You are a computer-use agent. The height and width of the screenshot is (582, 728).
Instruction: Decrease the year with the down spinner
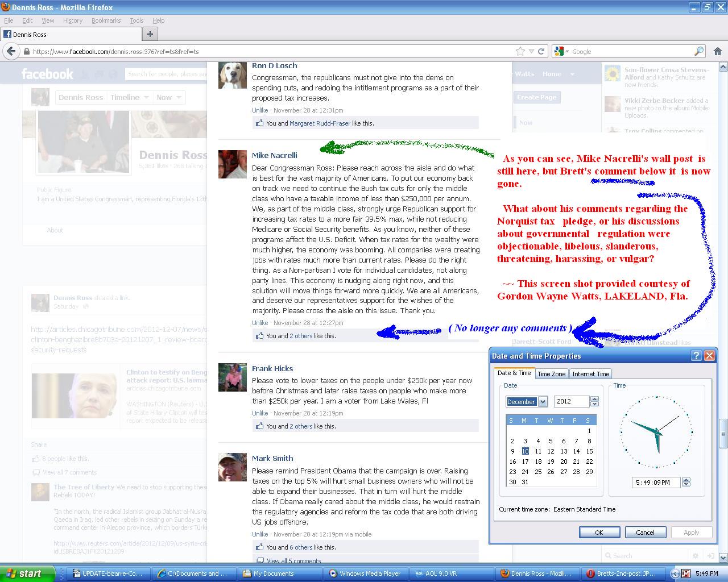(594, 404)
